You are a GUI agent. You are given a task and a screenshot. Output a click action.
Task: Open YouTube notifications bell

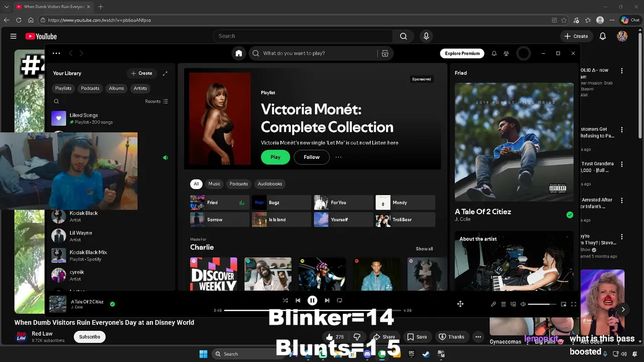click(603, 36)
